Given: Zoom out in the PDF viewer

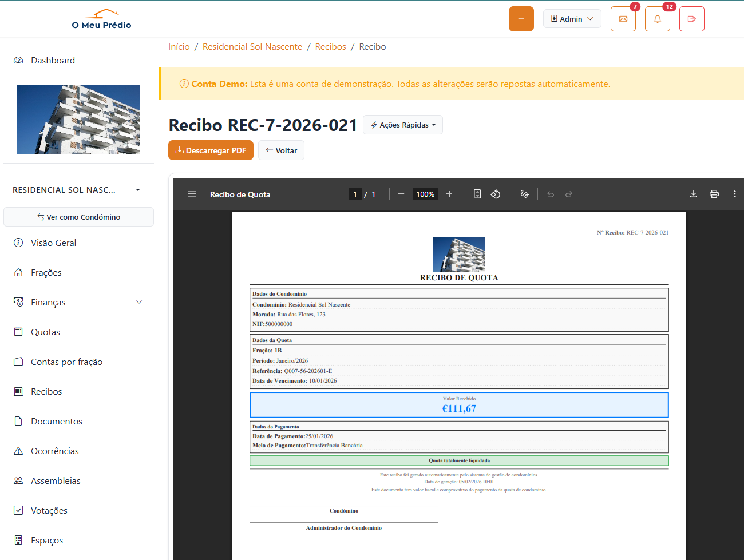Looking at the screenshot, I should point(401,194).
